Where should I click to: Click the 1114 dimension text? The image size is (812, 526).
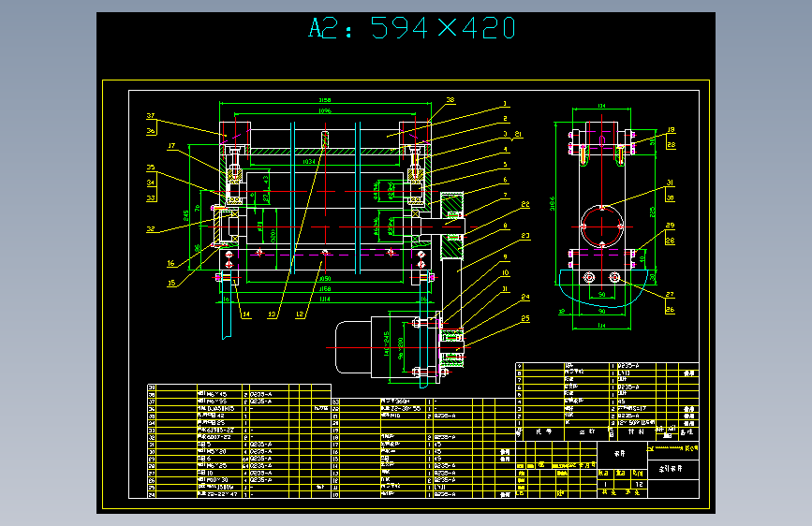coord(325,299)
